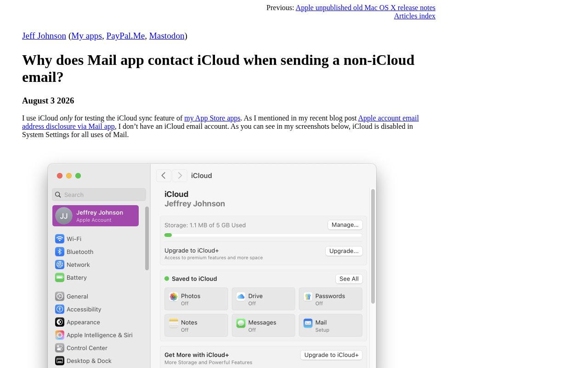Select Network label in sidebar

[x=78, y=264]
